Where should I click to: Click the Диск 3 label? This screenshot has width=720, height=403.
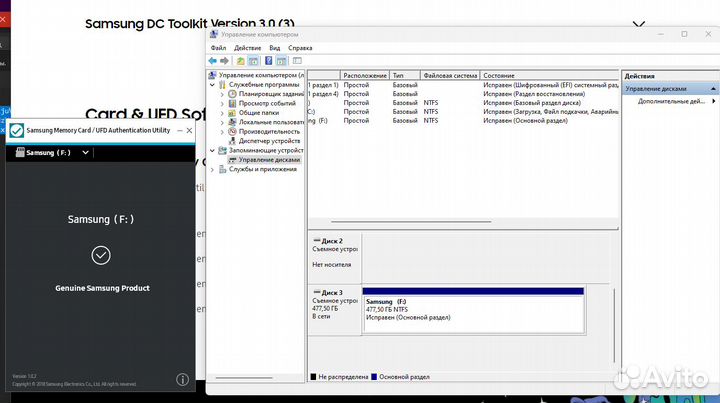pyautogui.click(x=332, y=292)
